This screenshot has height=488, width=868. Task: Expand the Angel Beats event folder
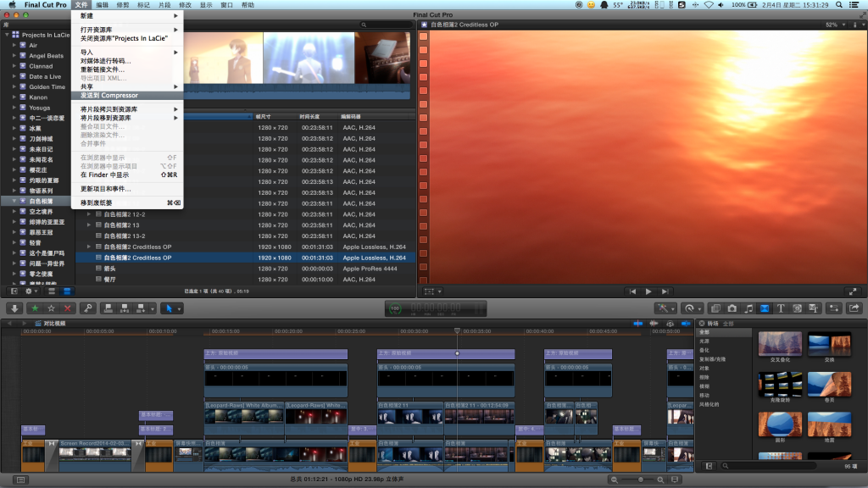point(14,56)
